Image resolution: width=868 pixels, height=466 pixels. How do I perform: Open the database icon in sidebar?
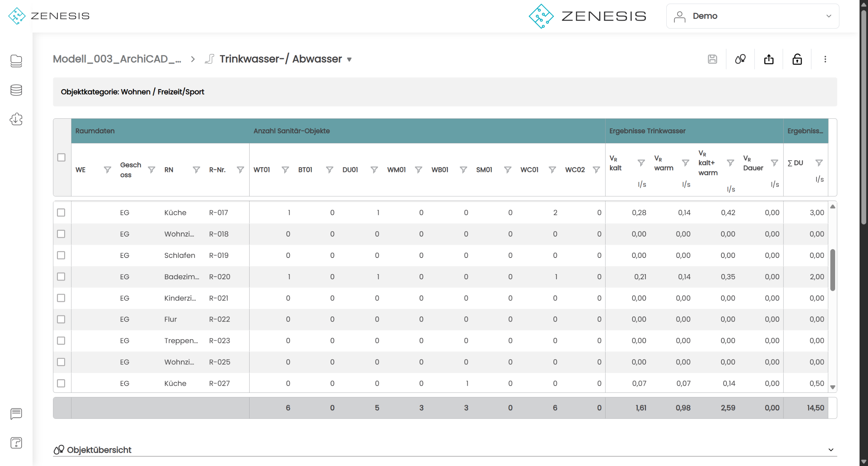point(16,90)
